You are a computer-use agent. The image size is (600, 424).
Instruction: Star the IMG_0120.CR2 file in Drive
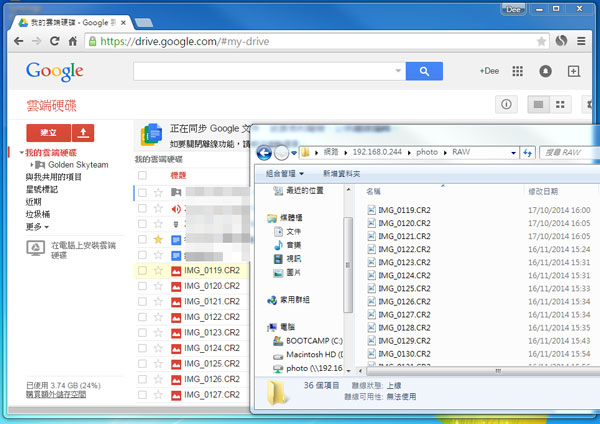tap(158, 286)
